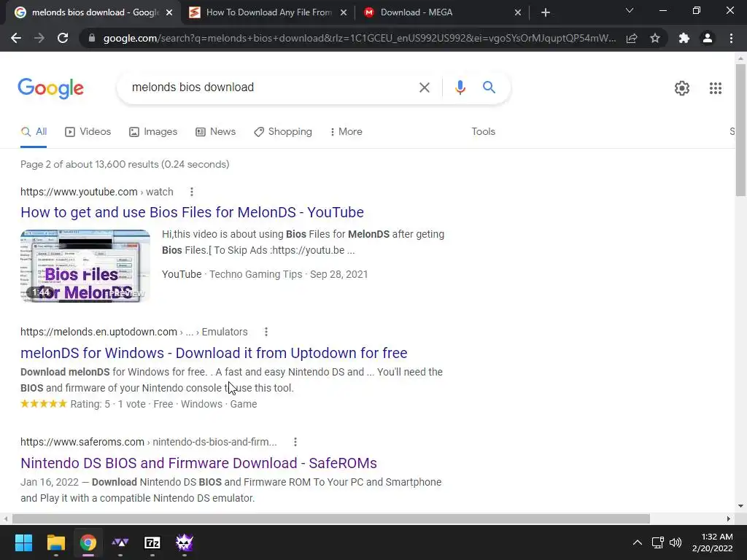Click the scroll left arrow
This screenshot has height=560, width=747.
5,518
